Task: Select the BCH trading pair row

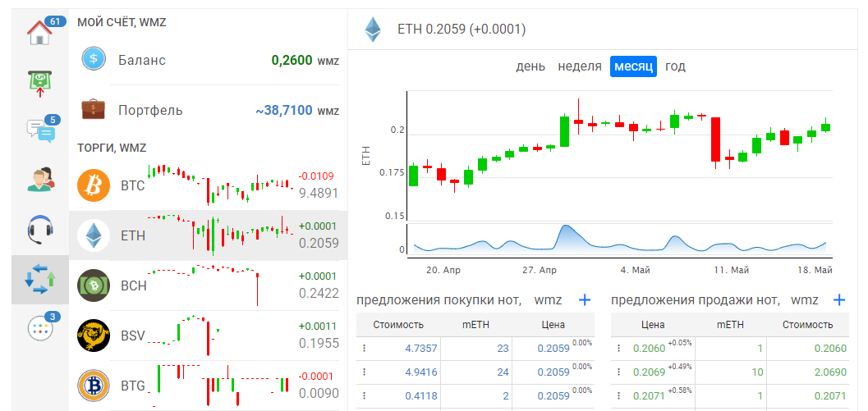Action: [x=208, y=285]
